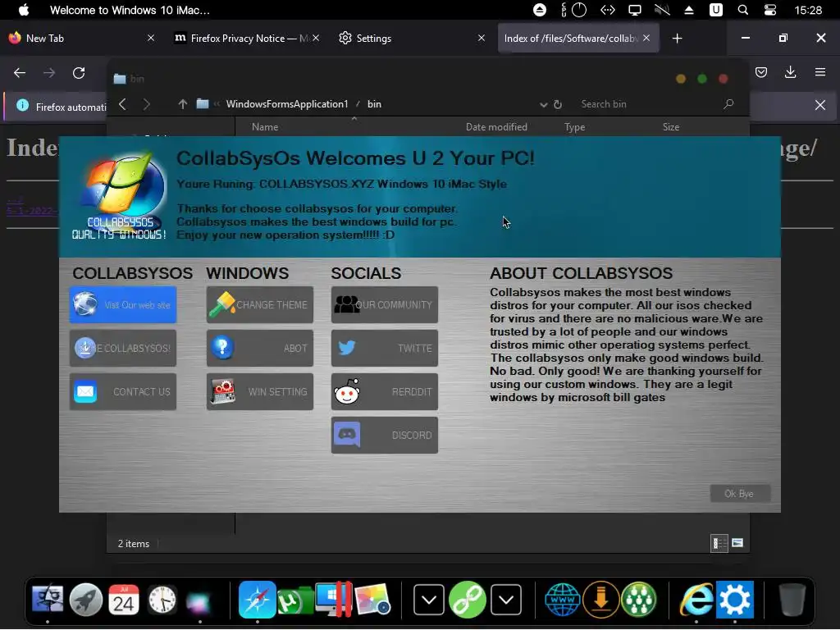Screen dimensions: 840x630
Task: Close the Settings tab
Action: (x=481, y=38)
